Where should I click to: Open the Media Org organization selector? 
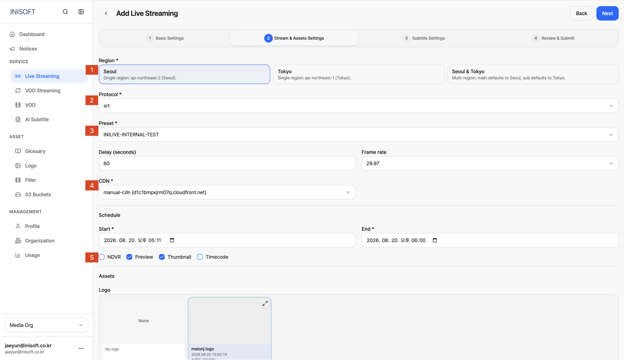47,325
